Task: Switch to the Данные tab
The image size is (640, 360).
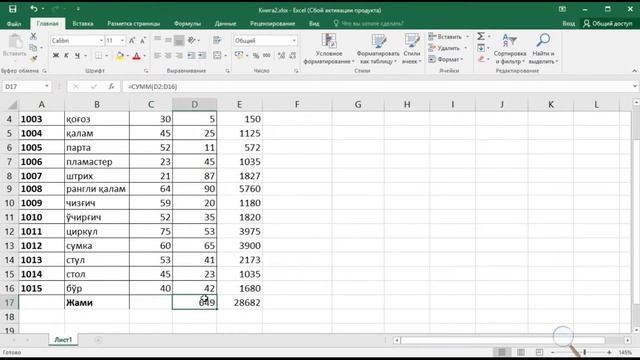Action: click(x=225, y=24)
